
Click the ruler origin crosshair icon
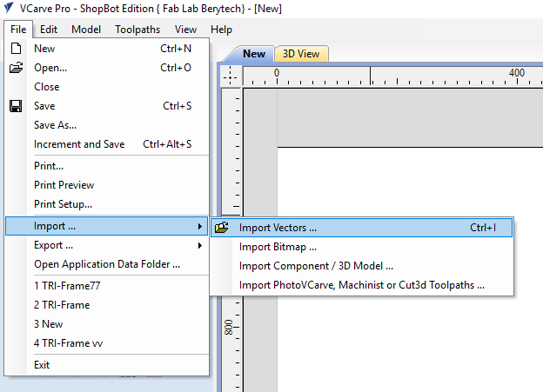pos(231,76)
